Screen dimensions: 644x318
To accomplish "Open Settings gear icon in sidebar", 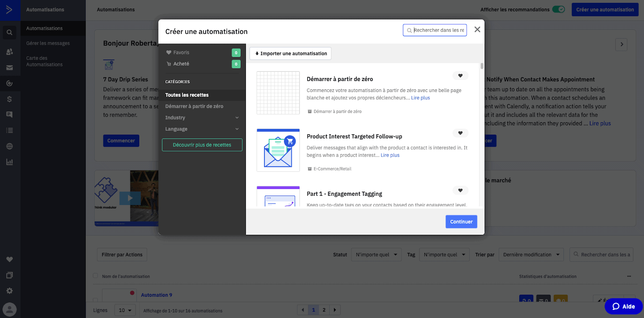I will 9,291.
